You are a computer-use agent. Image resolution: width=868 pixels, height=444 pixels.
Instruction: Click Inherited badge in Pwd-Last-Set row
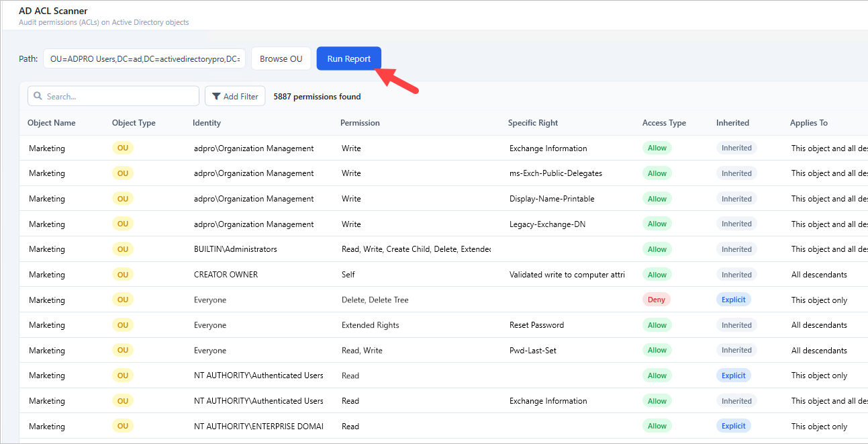736,350
